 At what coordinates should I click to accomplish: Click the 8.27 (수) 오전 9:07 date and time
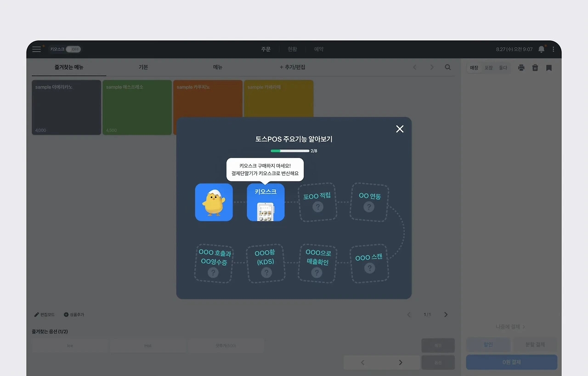point(514,49)
